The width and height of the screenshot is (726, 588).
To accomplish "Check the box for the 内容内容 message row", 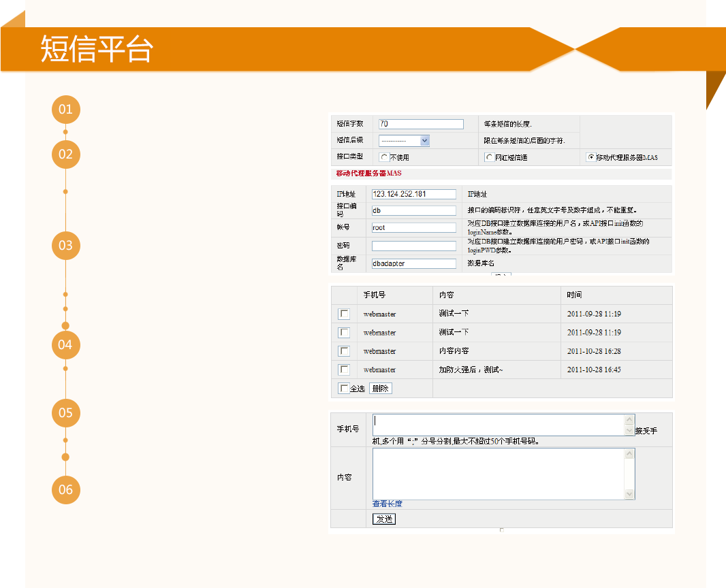I will tap(345, 351).
